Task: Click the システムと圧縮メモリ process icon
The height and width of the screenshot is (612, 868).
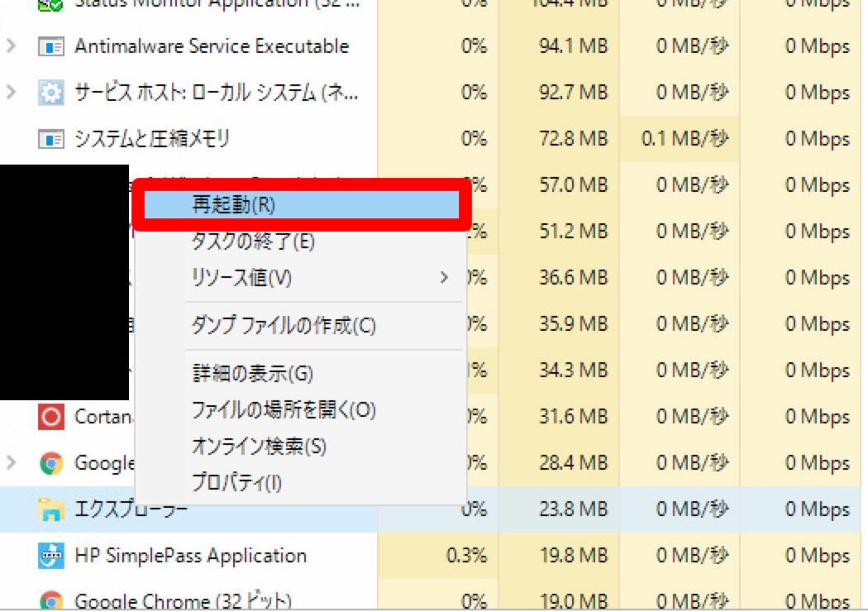Action: tap(51, 138)
